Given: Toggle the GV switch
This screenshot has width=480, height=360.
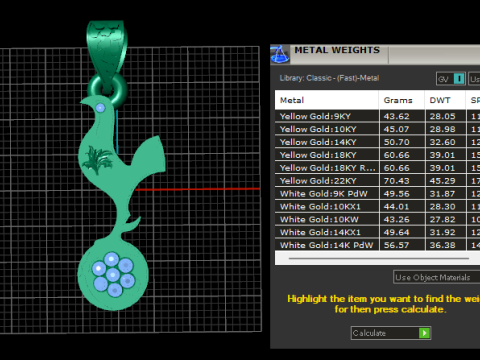Looking at the screenshot, I should pos(451,79).
